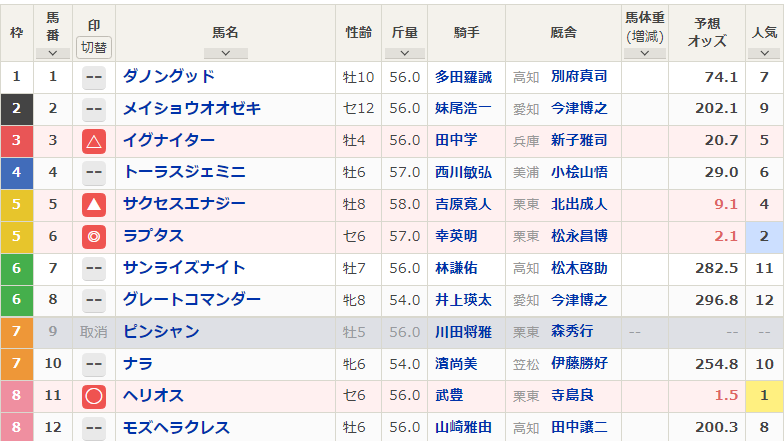Set the mark selector for ダノングッド
Screen dimensions: 784x441
click(94, 78)
